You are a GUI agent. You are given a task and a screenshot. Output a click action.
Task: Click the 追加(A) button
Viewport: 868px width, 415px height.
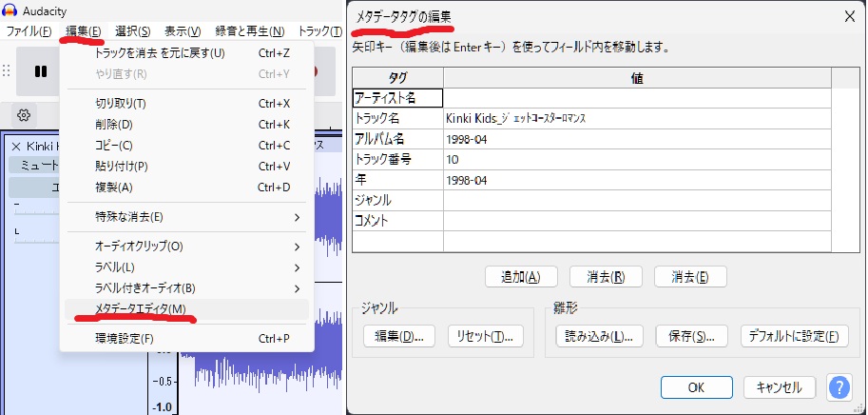pos(513,277)
